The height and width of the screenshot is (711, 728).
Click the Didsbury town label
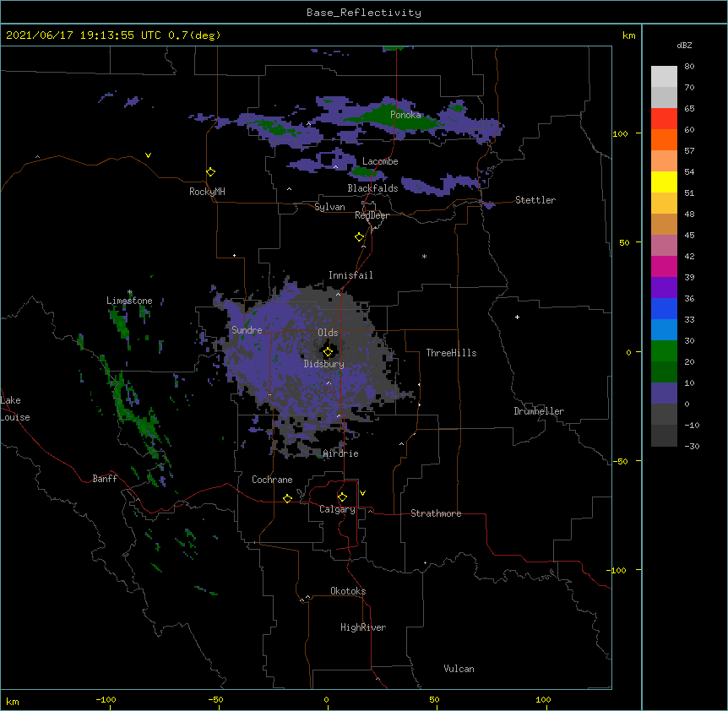pyautogui.click(x=323, y=364)
